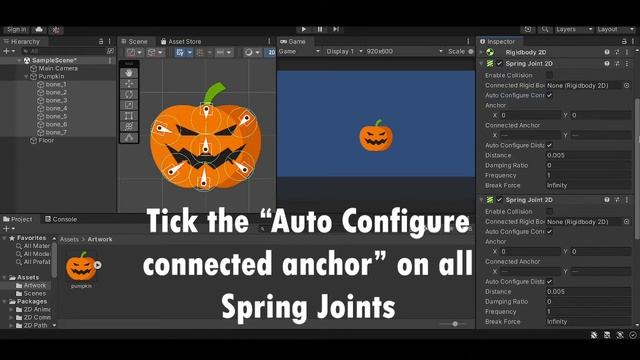Select the pumpkin asset thumbnail
This screenshot has height=360, width=640.
(81, 267)
